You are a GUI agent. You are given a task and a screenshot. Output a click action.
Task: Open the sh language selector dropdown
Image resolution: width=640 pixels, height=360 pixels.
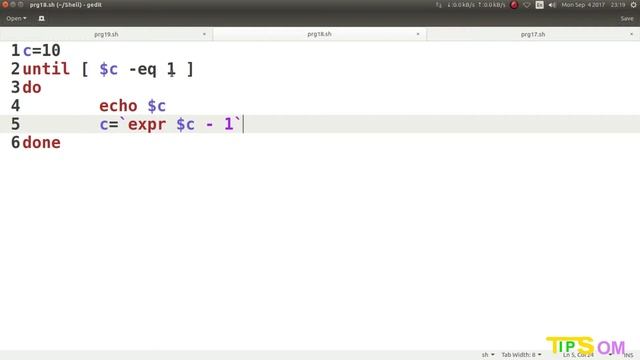(x=488, y=355)
